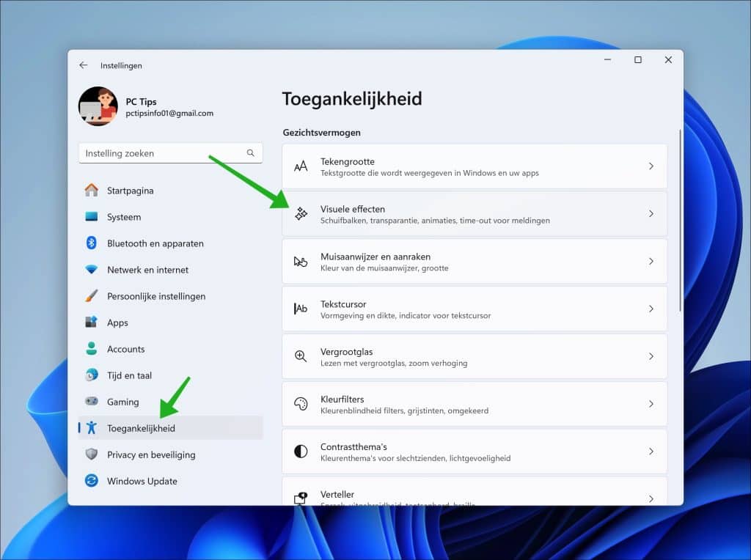Go to Systeem settings
Screen dimensions: 751x560
[170, 217]
